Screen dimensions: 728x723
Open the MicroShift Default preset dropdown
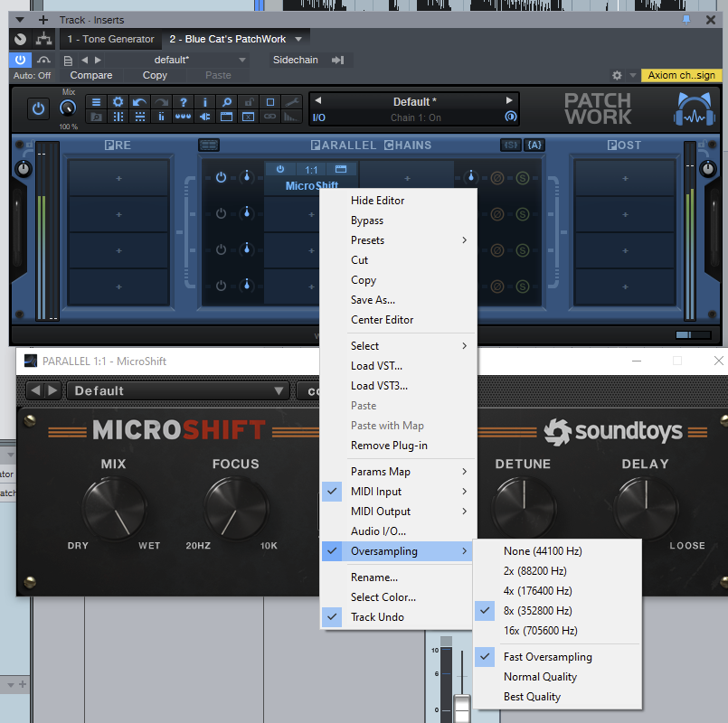click(x=178, y=390)
